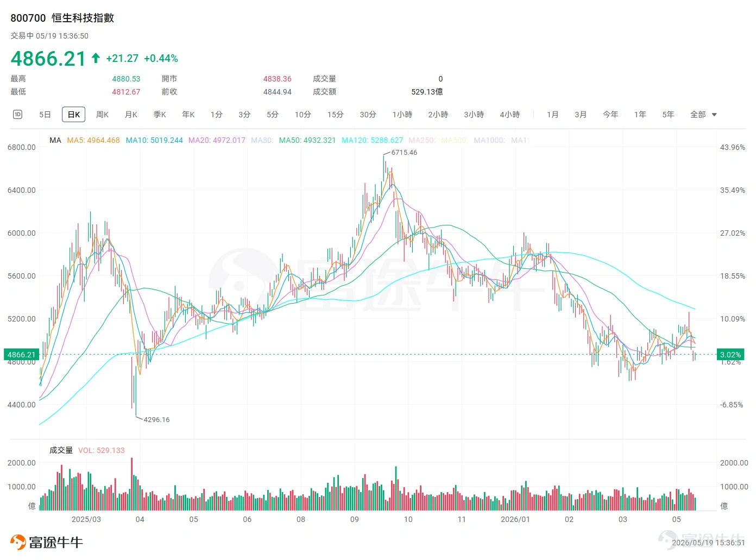This screenshot has width=756, height=560.
Task: Choose the 3月 range button
Action: click(x=581, y=115)
